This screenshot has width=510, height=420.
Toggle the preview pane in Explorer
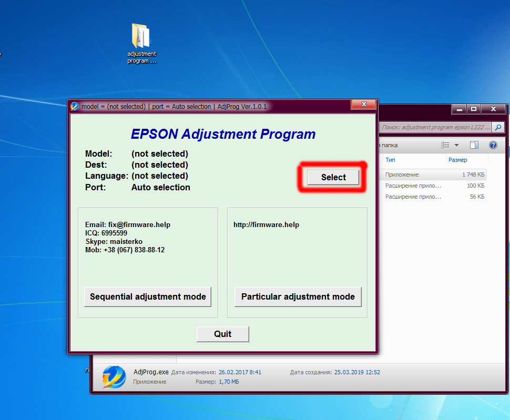(x=475, y=145)
